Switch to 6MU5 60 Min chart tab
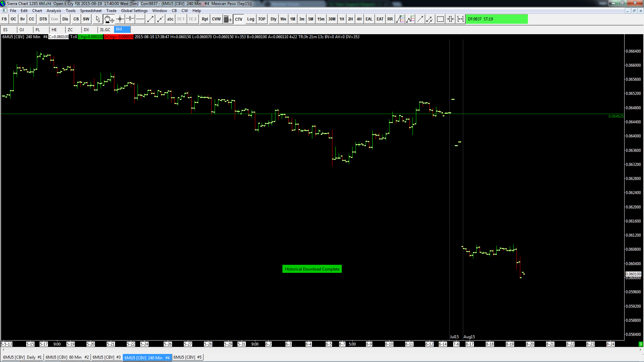The image size is (644, 362). (67, 357)
